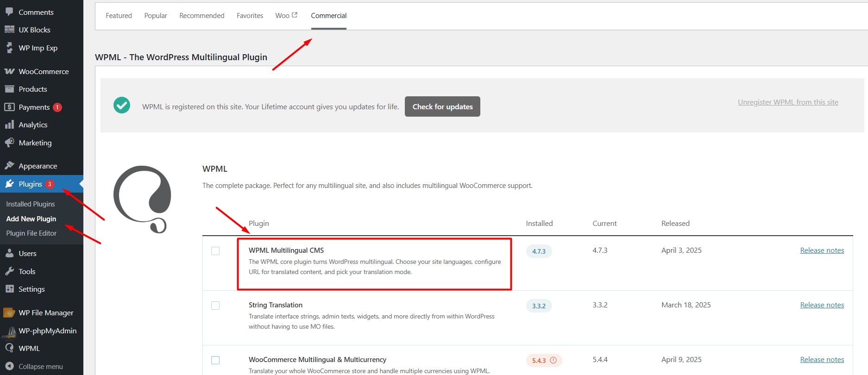Click the Tools wrench icon
Viewport: 868px width, 375px height.
[x=9, y=271]
